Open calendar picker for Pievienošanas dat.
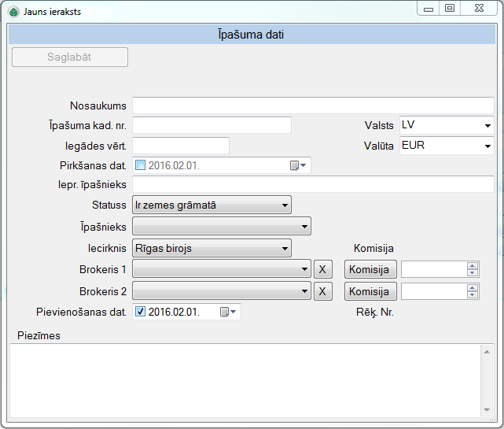 pyautogui.click(x=229, y=312)
